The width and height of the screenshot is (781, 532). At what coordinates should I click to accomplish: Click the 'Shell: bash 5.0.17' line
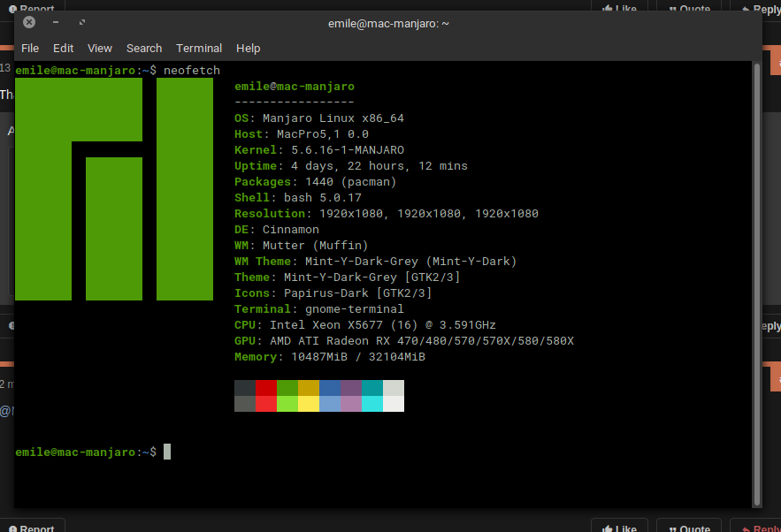pyautogui.click(x=298, y=198)
